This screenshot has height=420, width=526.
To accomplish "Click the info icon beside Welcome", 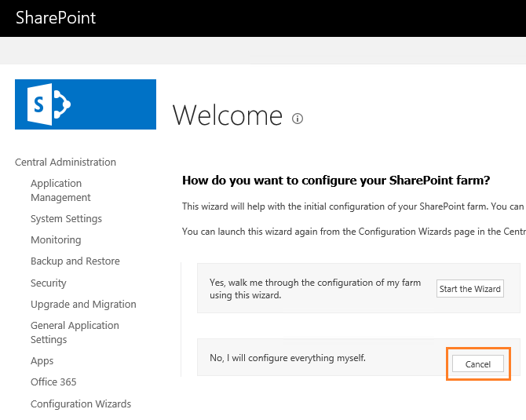I will pyautogui.click(x=298, y=119).
